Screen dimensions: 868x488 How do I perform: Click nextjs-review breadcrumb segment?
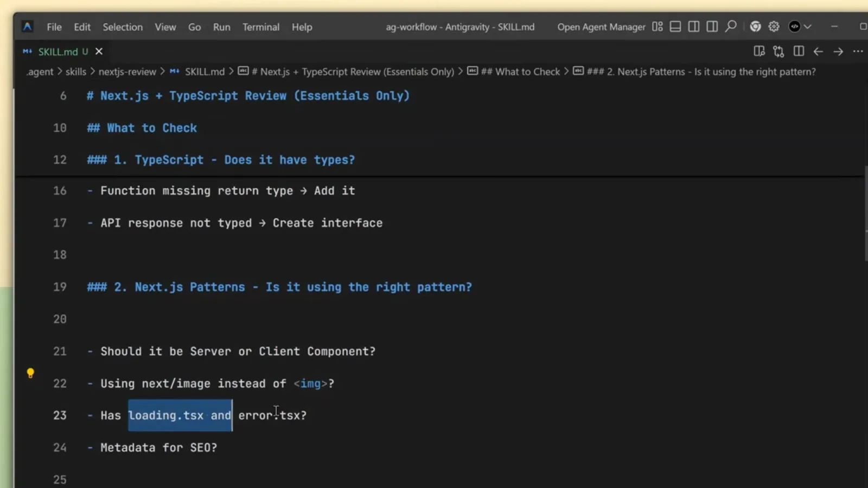[x=127, y=72]
